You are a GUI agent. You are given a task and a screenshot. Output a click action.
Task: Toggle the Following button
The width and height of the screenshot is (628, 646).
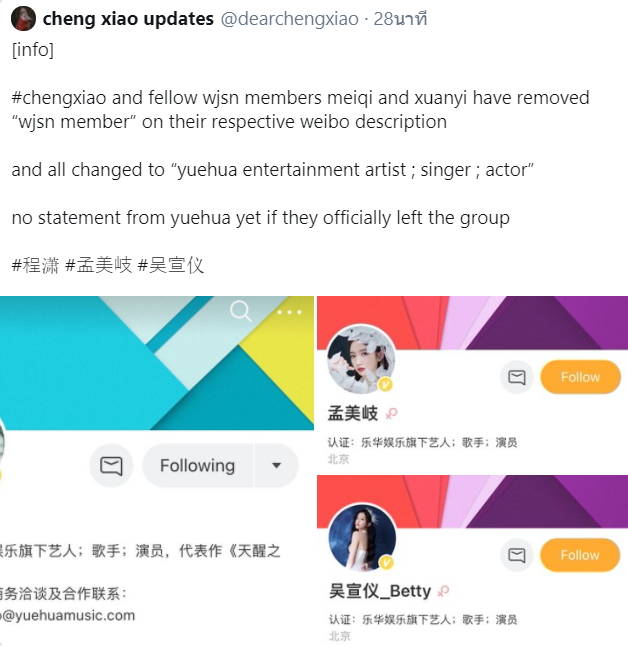pyautogui.click(x=198, y=466)
